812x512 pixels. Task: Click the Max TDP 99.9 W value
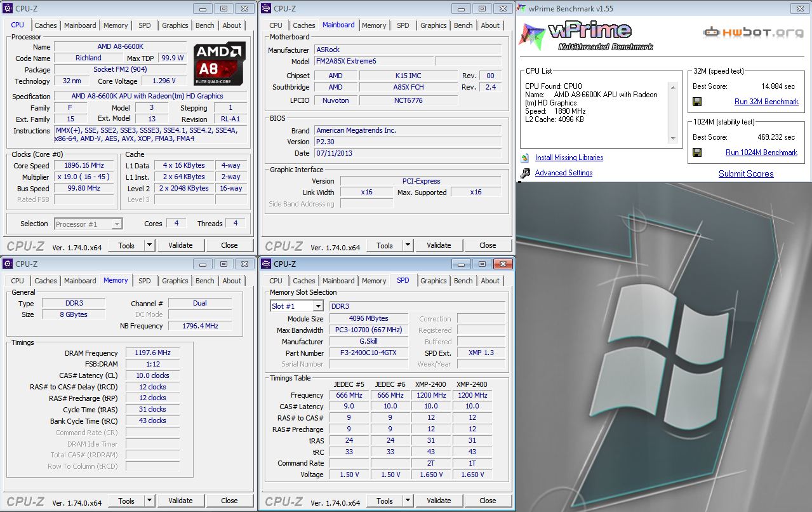click(x=173, y=58)
